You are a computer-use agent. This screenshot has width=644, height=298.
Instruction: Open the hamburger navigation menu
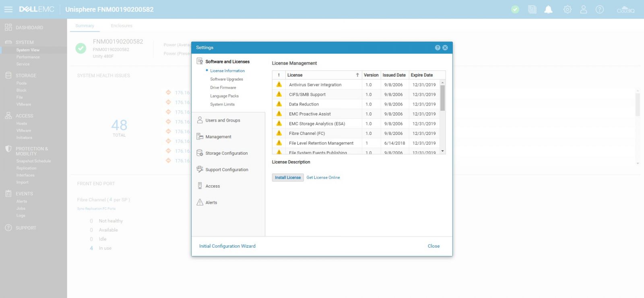8,9
